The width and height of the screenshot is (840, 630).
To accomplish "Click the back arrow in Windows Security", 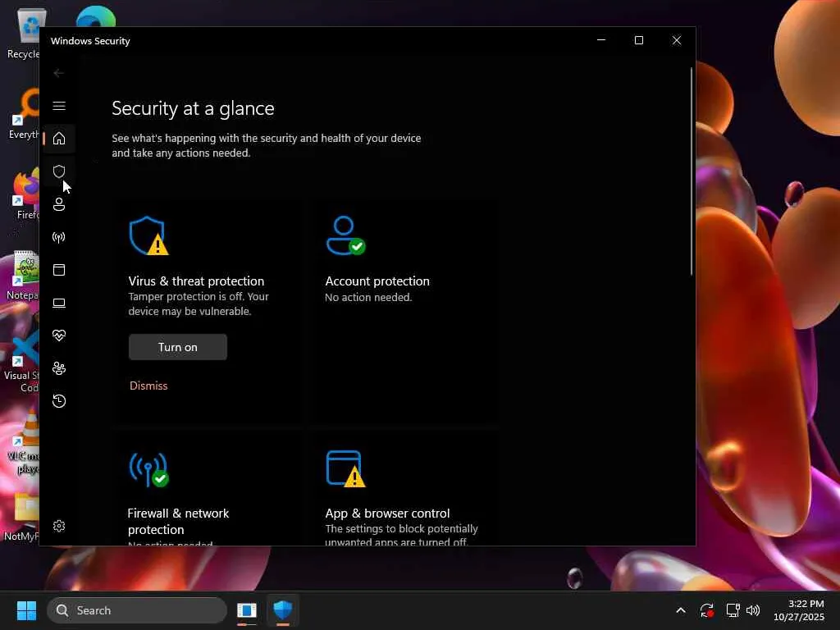I will [x=59, y=73].
